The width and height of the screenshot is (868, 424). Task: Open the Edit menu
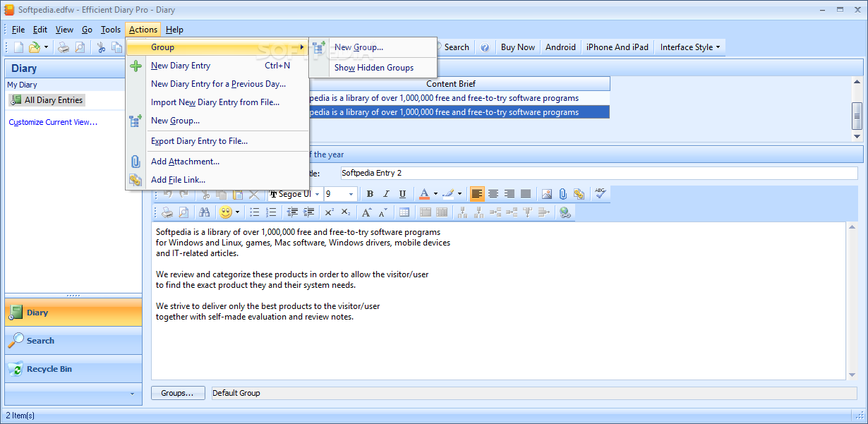(40, 30)
